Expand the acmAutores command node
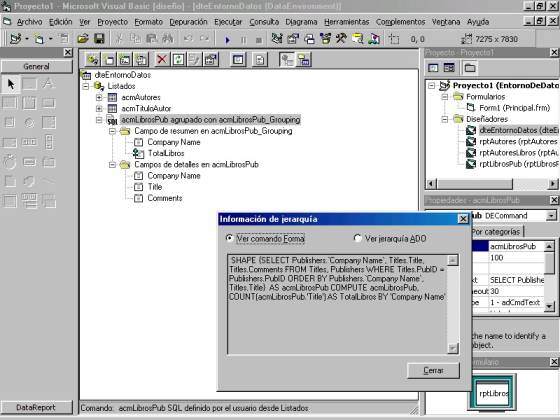Screen dimensions: 560x420 (99, 98)
